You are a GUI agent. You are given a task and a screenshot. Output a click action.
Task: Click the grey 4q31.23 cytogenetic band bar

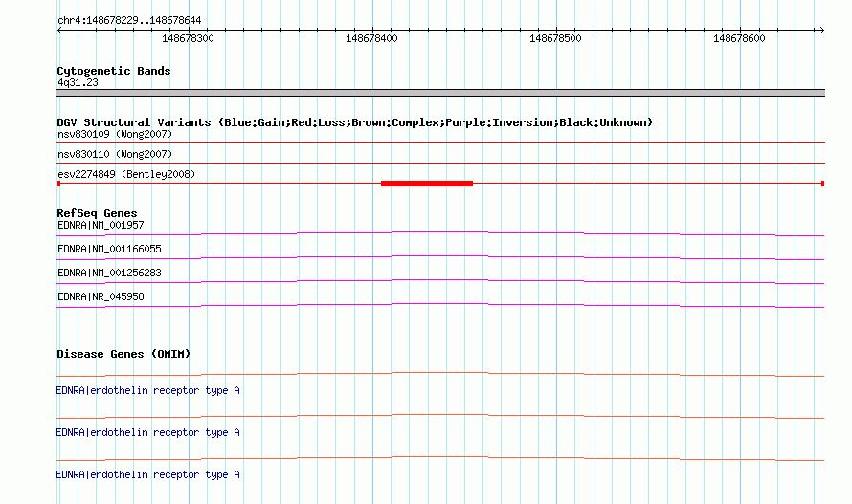pyautogui.click(x=440, y=93)
